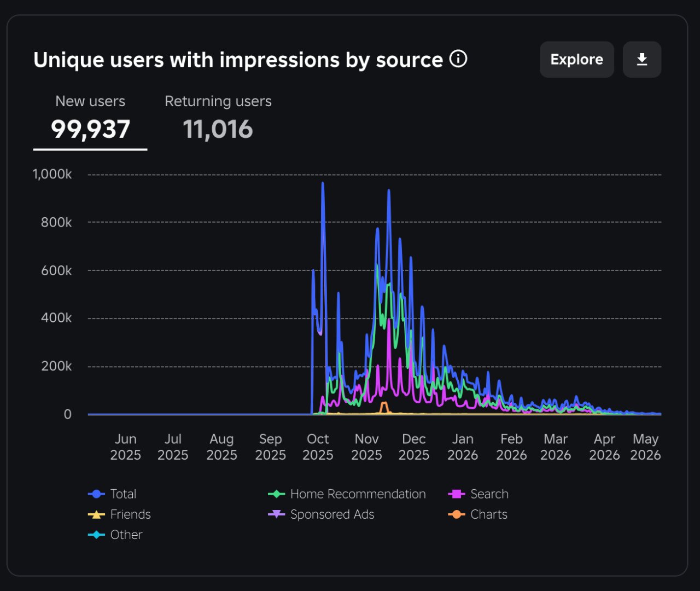This screenshot has width=700, height=591.
Task: Toggle the Friends legend series
Action: tap(119, 514)
